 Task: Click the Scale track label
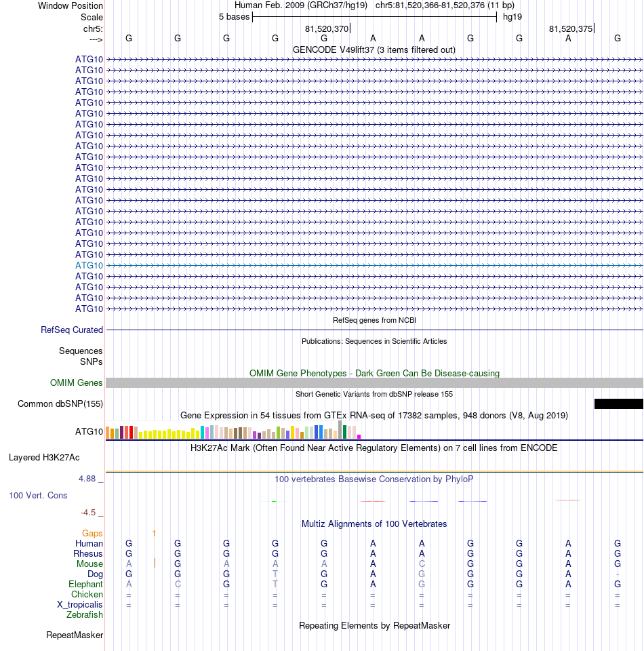tap(92, 18)
